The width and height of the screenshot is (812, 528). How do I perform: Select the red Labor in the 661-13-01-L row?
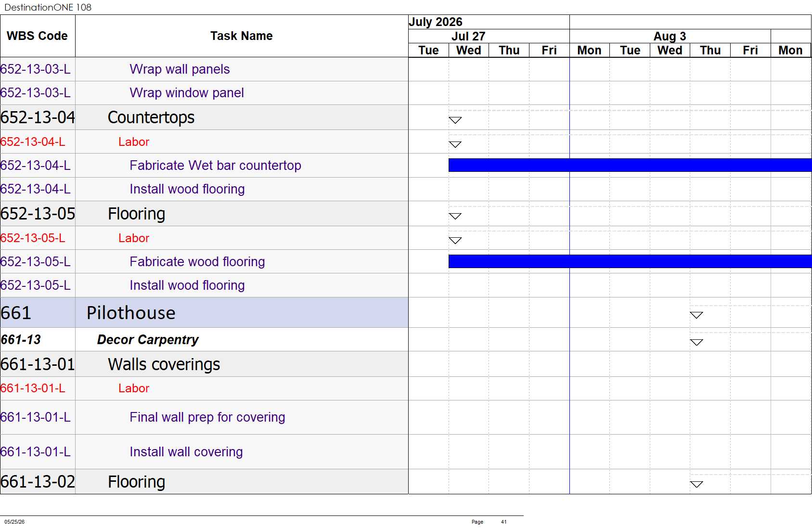pos(134,388)
